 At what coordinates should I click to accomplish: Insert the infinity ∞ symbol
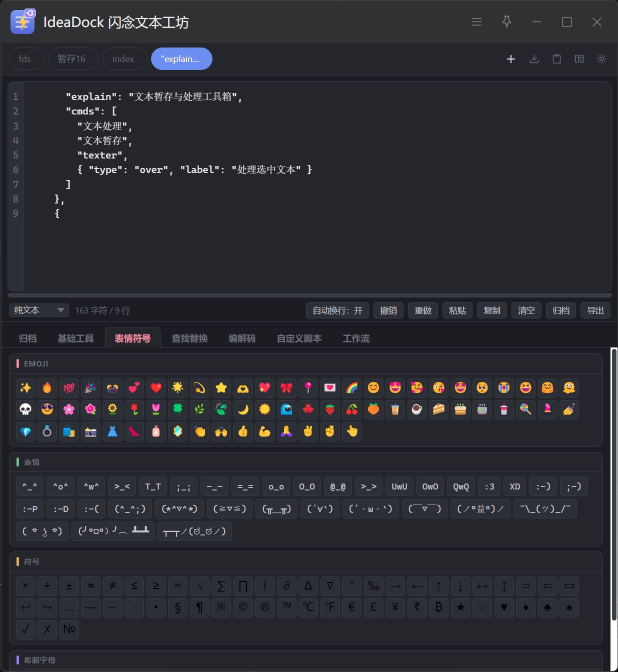178,585
